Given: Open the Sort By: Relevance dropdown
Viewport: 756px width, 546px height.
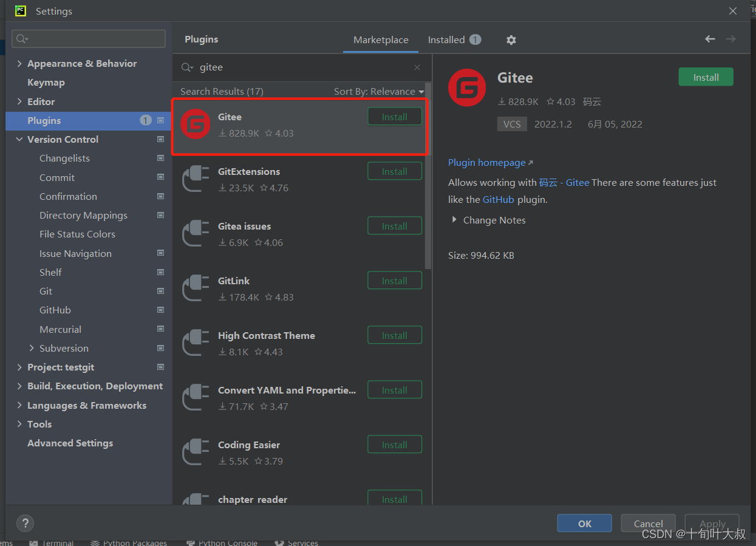Looking at the screenshot, I should coord(379,91).
